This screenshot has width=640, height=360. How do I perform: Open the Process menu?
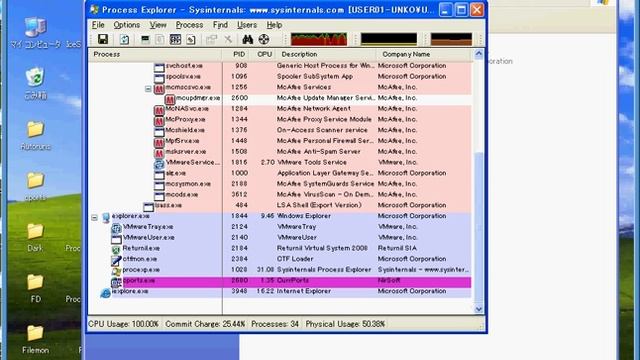(189, 25)
